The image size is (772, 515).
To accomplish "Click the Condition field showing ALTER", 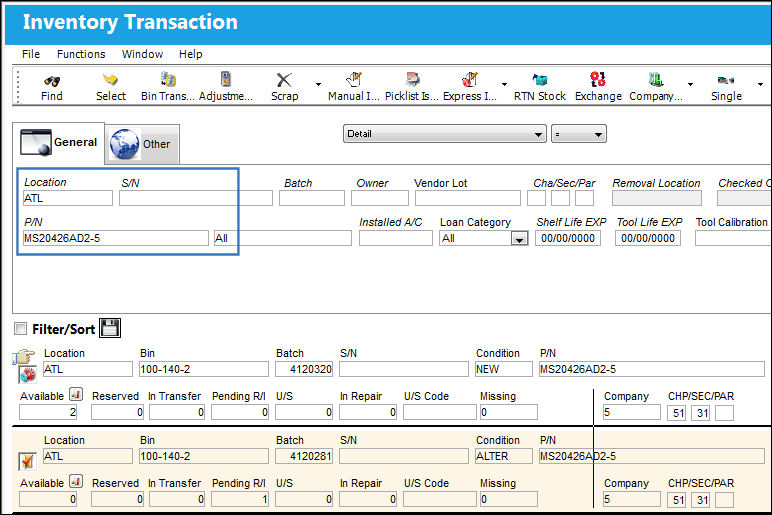I will (504, 456).
